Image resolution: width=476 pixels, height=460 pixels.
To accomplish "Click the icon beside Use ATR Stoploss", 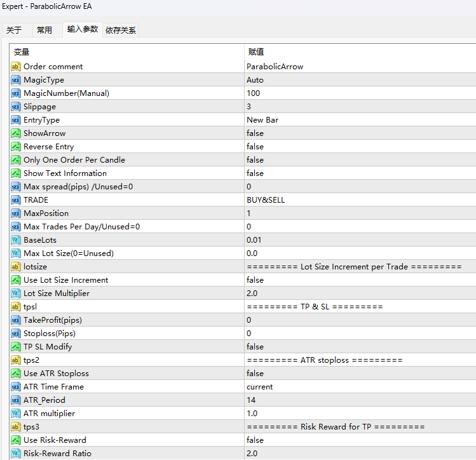I will point(16,374).
